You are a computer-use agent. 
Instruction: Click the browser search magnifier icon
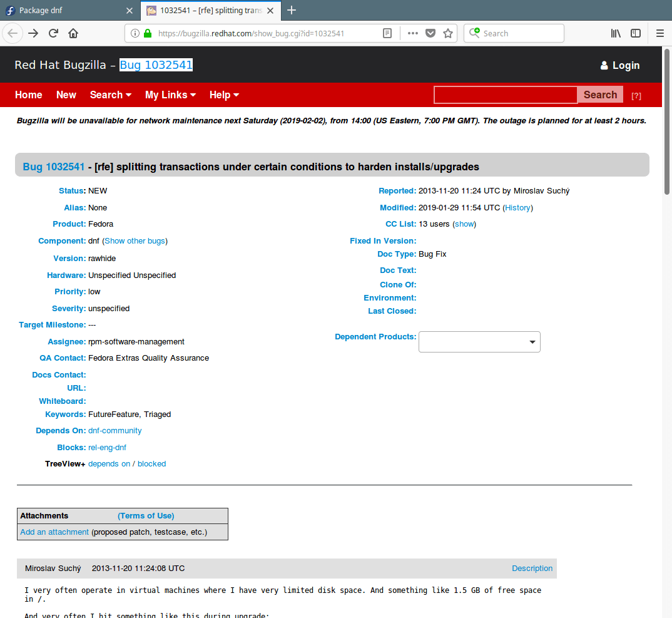[474, 33]
